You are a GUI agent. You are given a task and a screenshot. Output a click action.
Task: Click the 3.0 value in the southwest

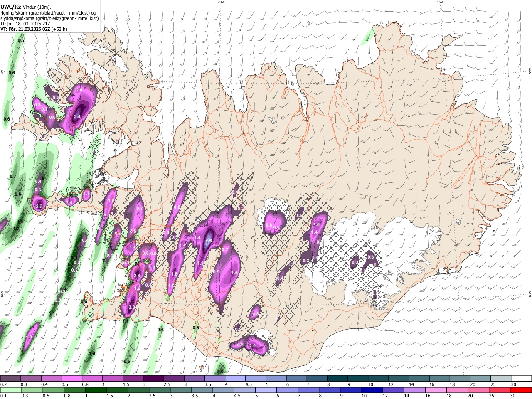(x=132, y=307)
